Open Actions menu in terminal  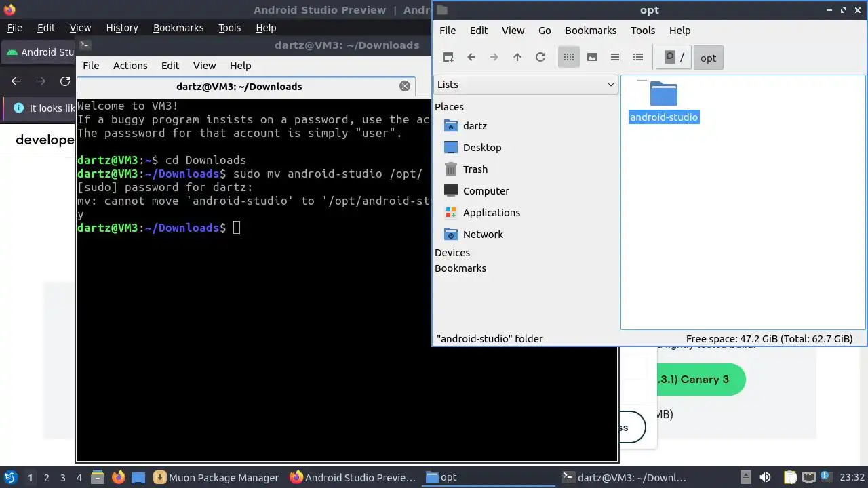coord(130,65)
